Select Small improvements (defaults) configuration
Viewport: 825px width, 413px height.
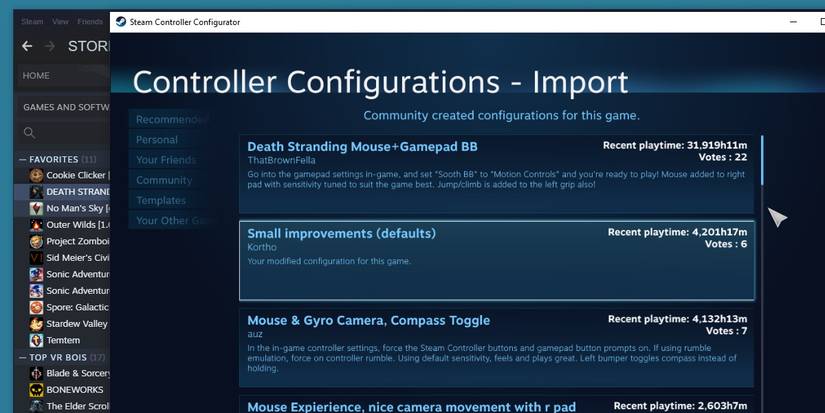pos(497,261)
